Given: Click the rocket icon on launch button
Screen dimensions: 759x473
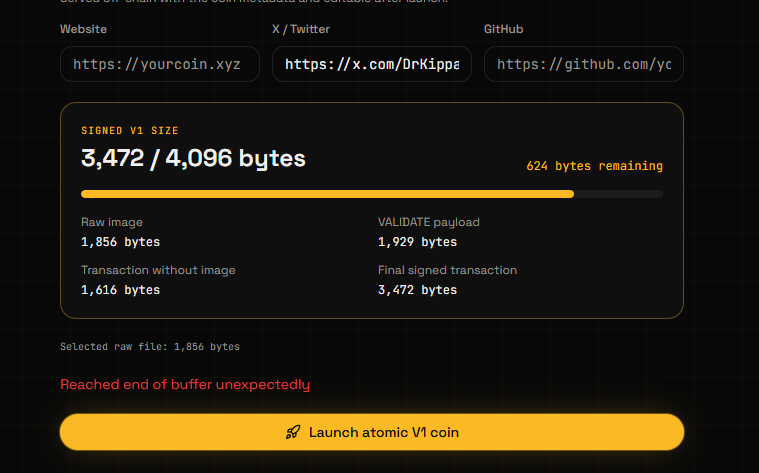Looking at the screenshot, I should click(293, 432).
